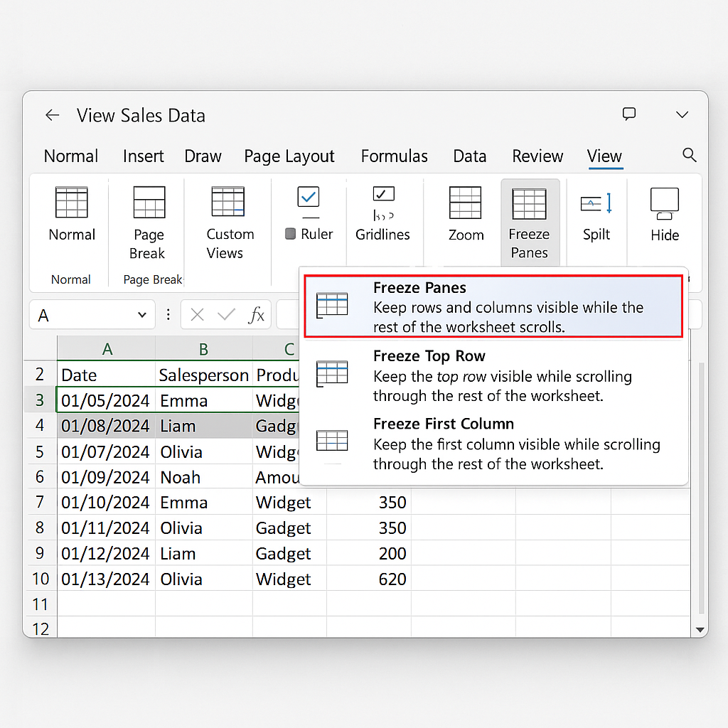
Task: Select the Page Break view icon
Action: (149, 203)
